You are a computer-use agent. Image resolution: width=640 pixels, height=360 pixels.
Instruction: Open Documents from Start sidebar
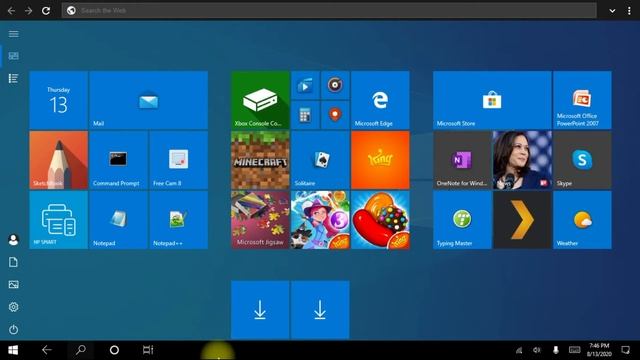pyautogui.click(x=13, y=262)
